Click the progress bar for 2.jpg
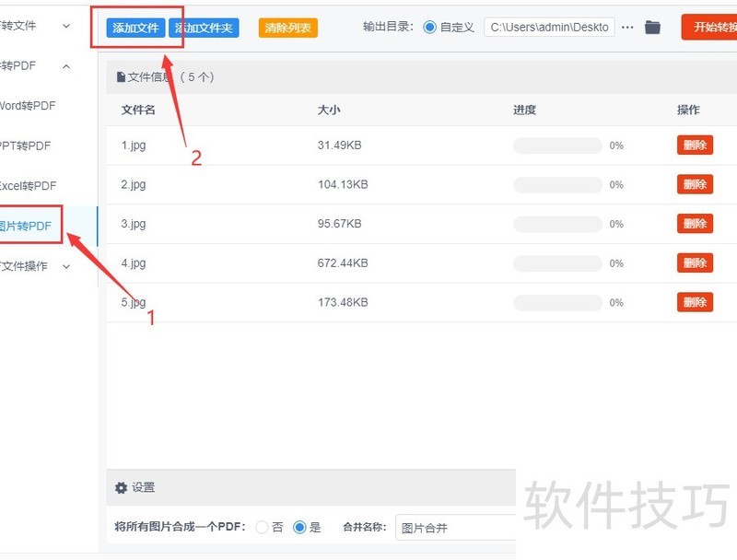This screenshot has width=737, height=560. point(557,185)
